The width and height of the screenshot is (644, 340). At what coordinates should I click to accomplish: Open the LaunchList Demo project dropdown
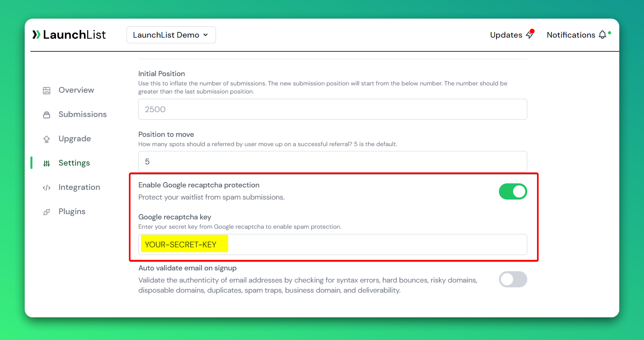[x=171, y=35]
